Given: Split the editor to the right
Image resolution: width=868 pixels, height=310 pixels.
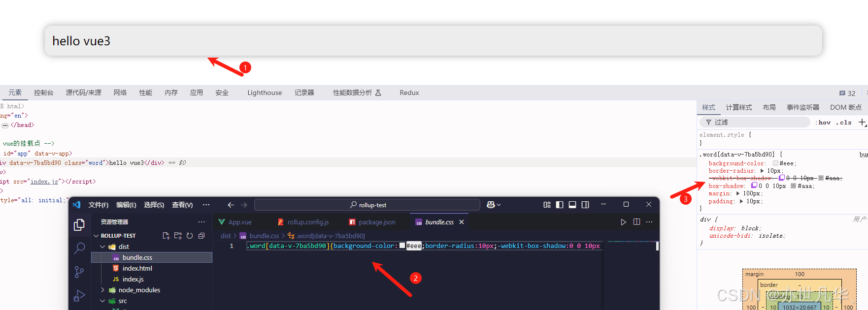Looking at the screenshot, I should 636,222.
